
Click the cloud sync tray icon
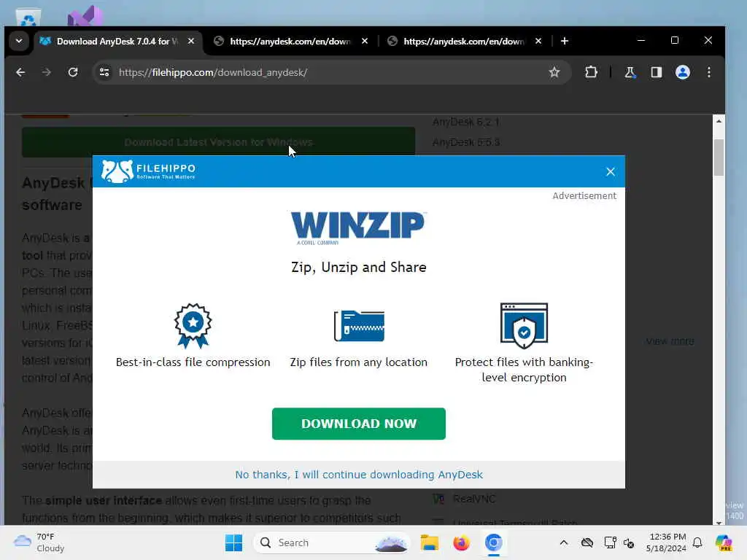[587, 542]
